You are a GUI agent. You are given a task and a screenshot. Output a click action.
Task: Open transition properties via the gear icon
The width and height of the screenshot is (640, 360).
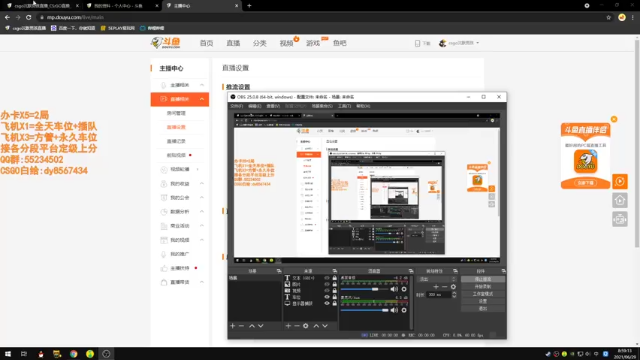(453, 287)
